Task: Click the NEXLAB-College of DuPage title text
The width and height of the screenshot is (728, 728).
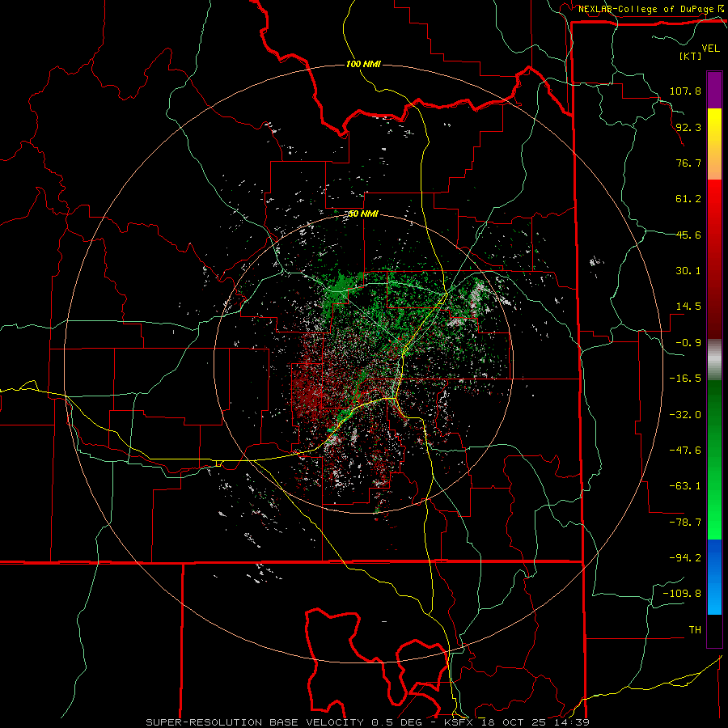Action: pyautogui.click(x=645, y=9)
